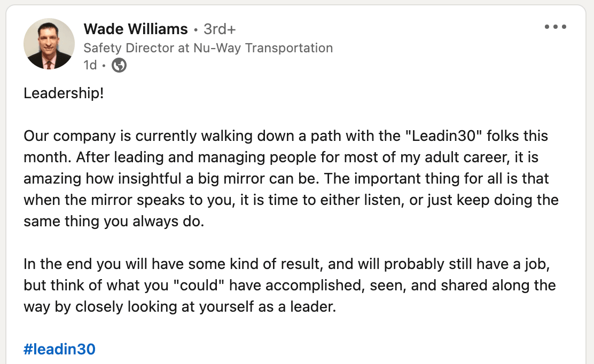Image resolution: width=594 pixels, height=364 pixels.
Task: Click the Safety Director at Nu-Way Transportation headline
Action: 208,48
